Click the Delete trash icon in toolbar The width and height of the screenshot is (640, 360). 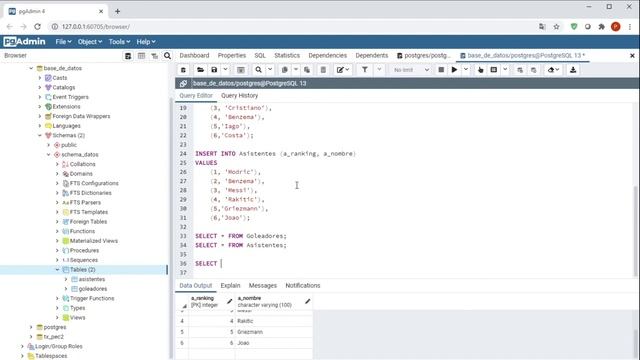[323, 70]
